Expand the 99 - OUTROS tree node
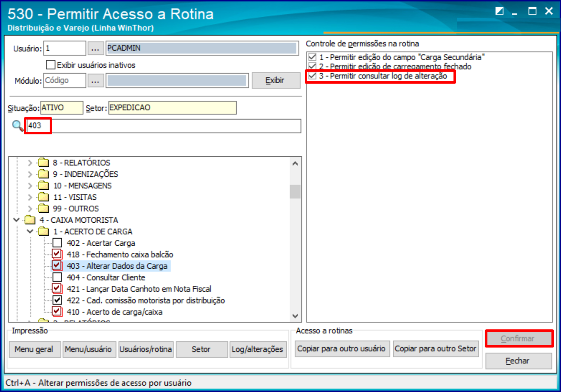Screen dimensions: 561x392 (30, 209)
